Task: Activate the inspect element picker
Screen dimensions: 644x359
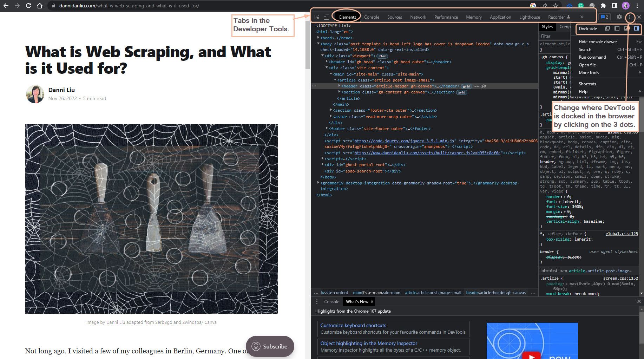Action: [317, 17]
